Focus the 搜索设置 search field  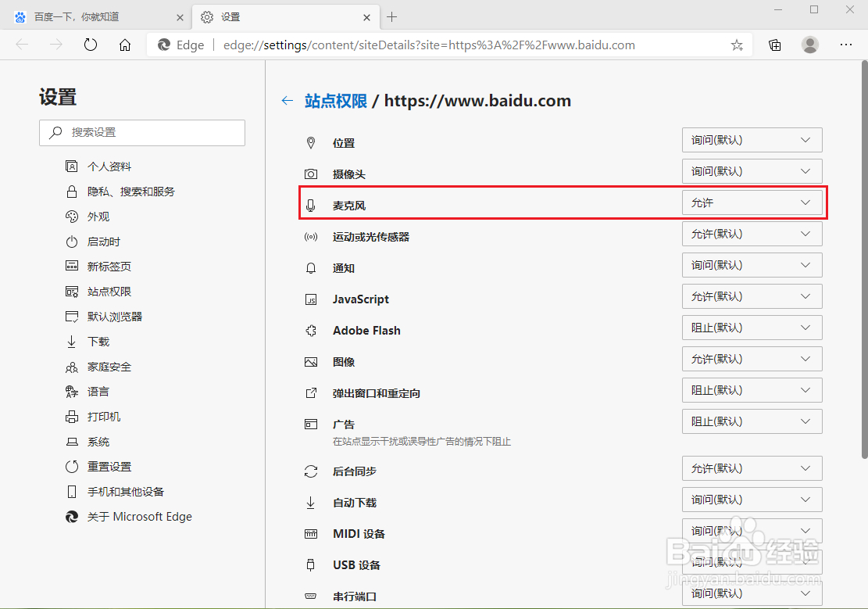tap(142, 132)
